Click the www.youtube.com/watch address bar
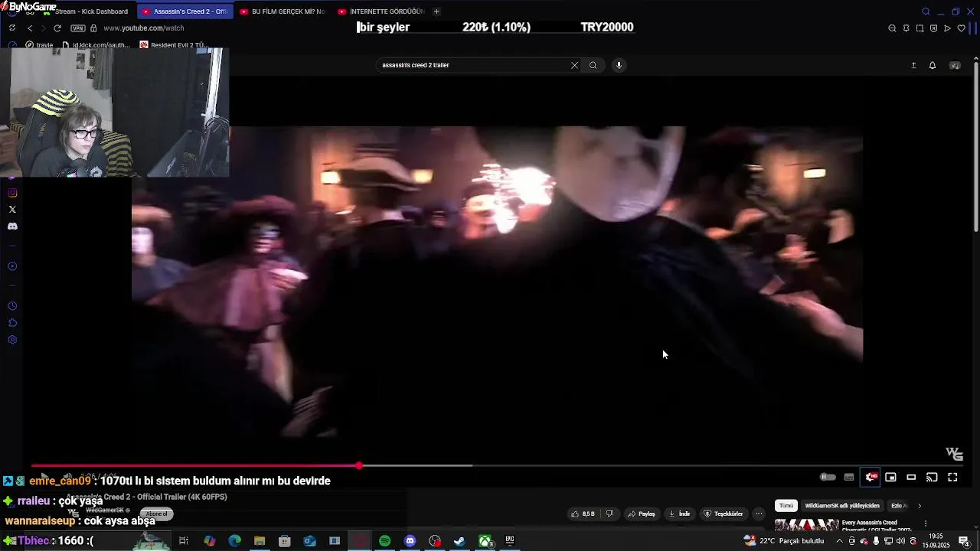980x551 pixels. point(144,28)
